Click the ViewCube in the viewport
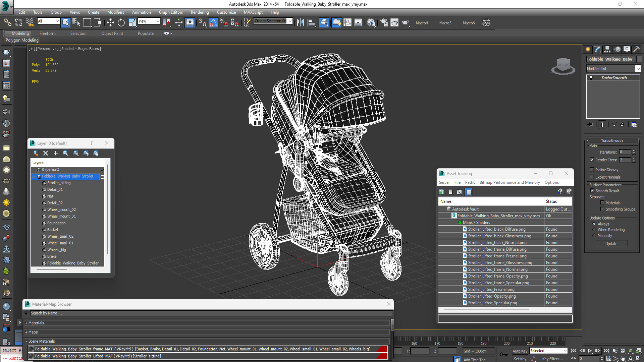 563,65
